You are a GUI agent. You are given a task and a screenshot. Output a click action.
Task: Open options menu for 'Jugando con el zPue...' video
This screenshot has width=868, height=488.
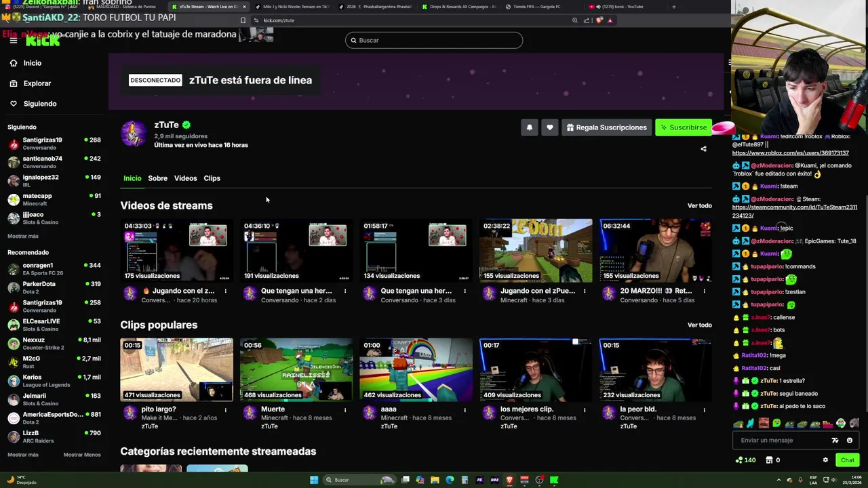(x=585, y=291)
